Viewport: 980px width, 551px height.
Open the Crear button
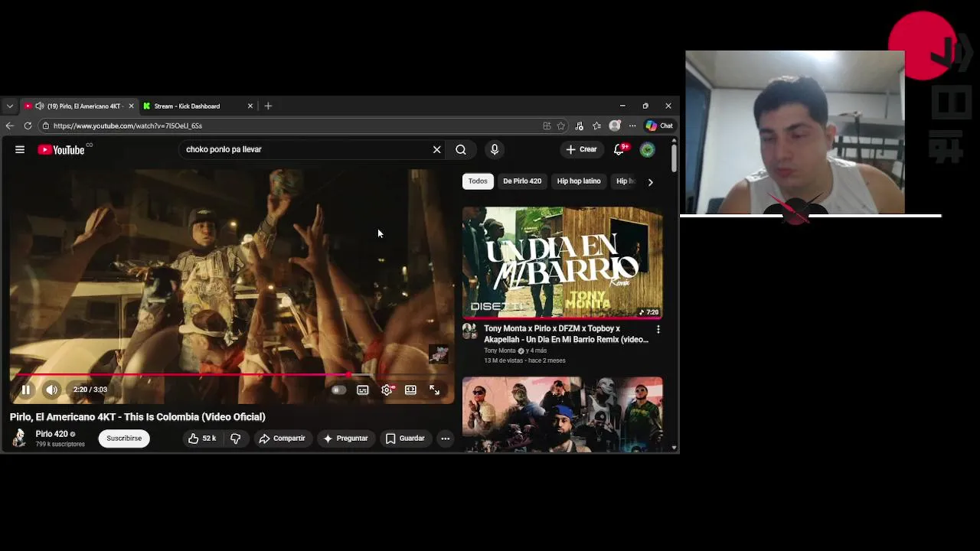click(x=581, y=149)
